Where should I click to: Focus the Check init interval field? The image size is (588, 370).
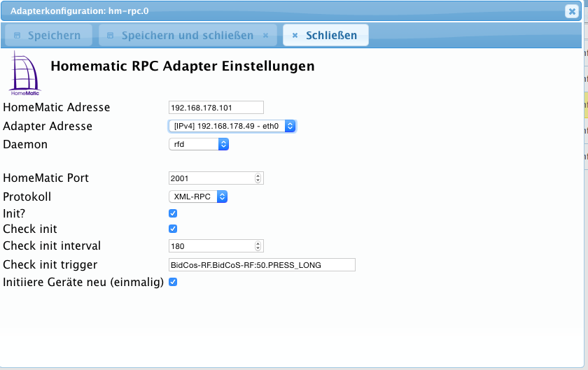coord(216,246)
